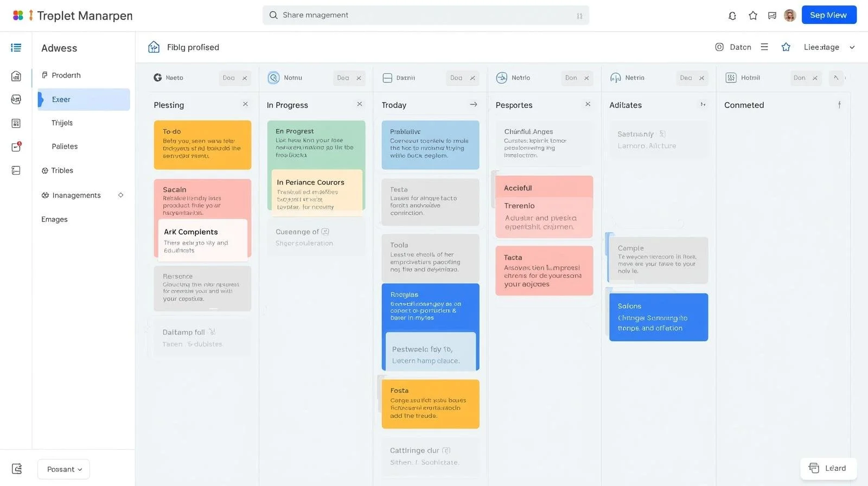Image resolution: width=868 pixels, height=486 pixels.
Task: Expand the Inanagements sidebar item
Action: click(x=121, y=195)
